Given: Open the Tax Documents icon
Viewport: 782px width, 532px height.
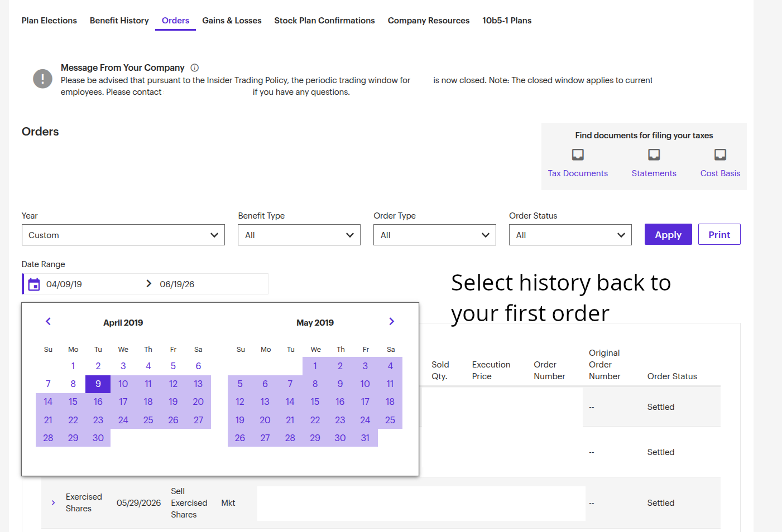Looking at the screenshot, I should click(578, 154).
